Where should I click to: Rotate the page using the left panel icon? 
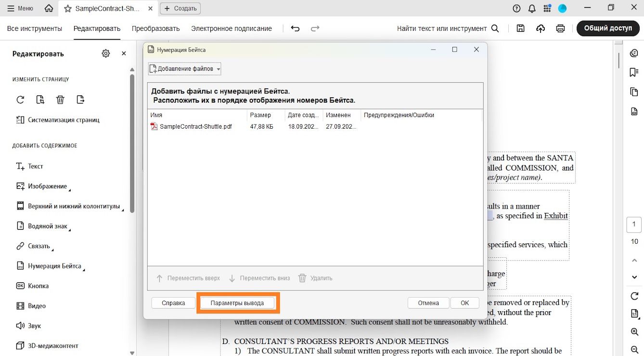[x=20, y=100]
